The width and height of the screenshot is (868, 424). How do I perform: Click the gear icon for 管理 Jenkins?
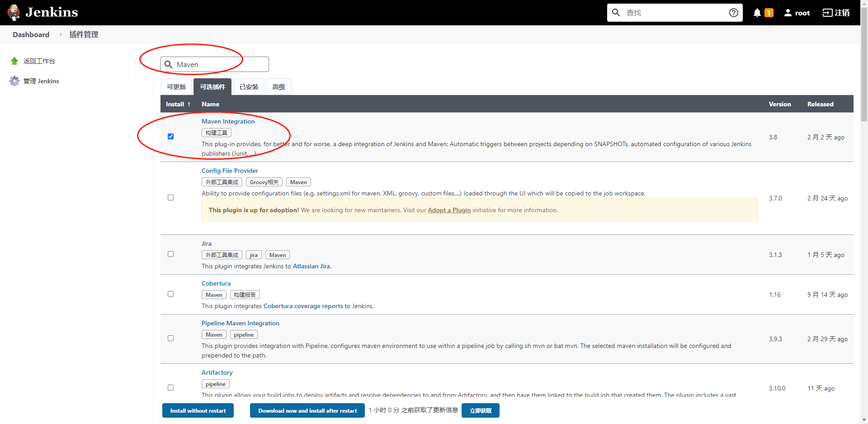click(14, 81)
